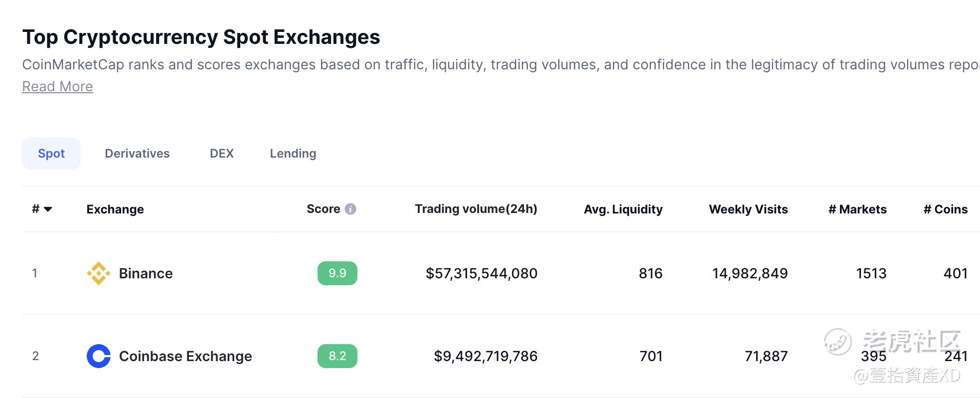The image size is (980, 398).
Task: Sort by # Markets header
Action: pos(857,209)
